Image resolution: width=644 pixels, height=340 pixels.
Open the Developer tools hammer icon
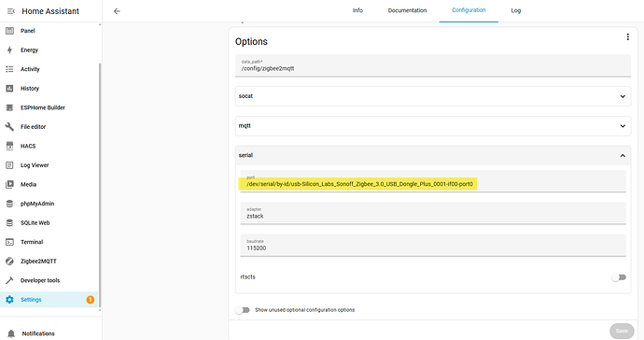point(9,280)
